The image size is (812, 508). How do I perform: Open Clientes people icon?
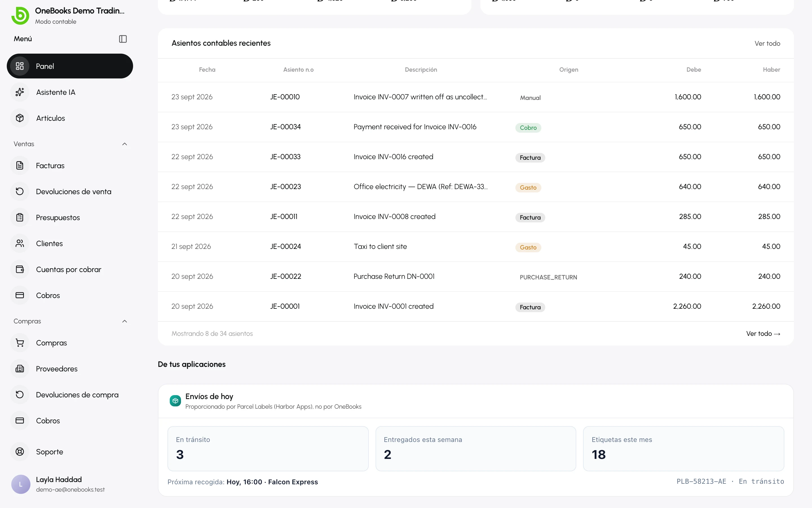20,243
